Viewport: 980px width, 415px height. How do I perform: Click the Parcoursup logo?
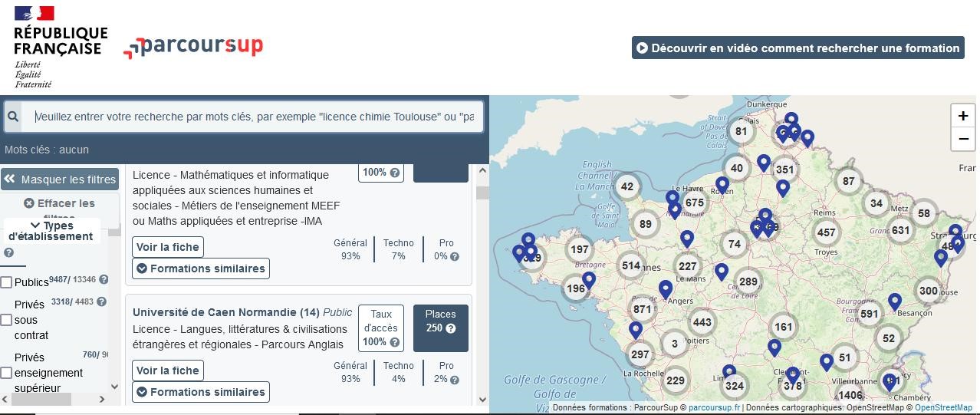click(193, 47)
